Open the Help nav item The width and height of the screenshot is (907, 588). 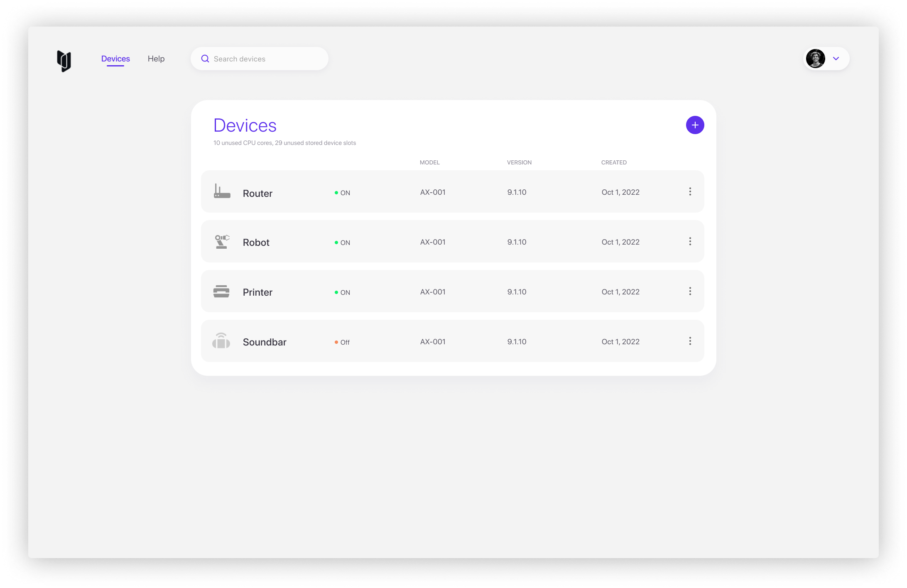tap(156, 59)
